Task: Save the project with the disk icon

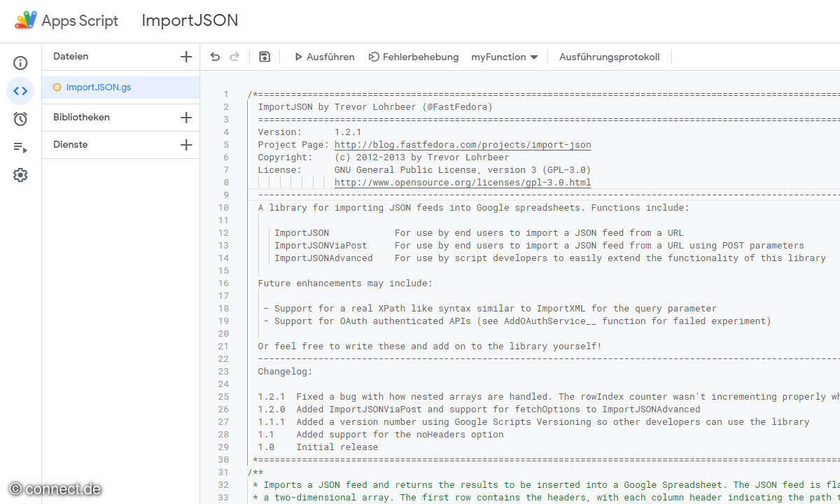Action: [265, 57]
